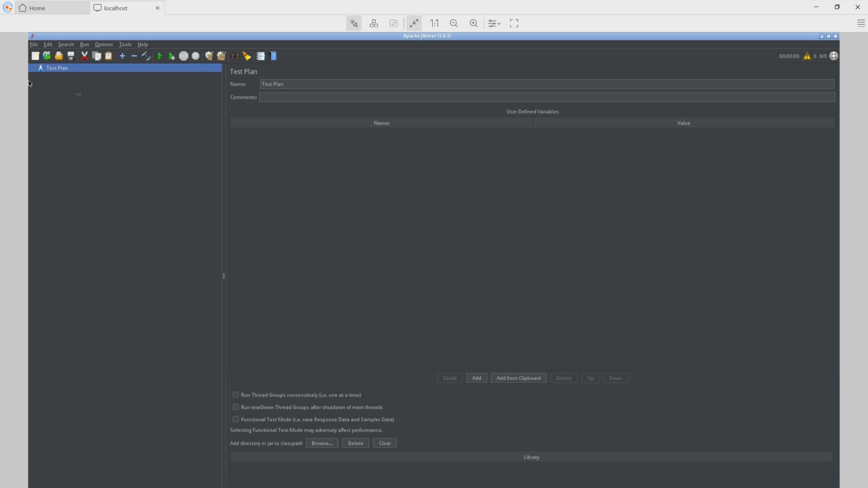This screenshot has height=488, width=868.
Task: Enable Functional Test Mode checkbox
Action: coord(235,419)
